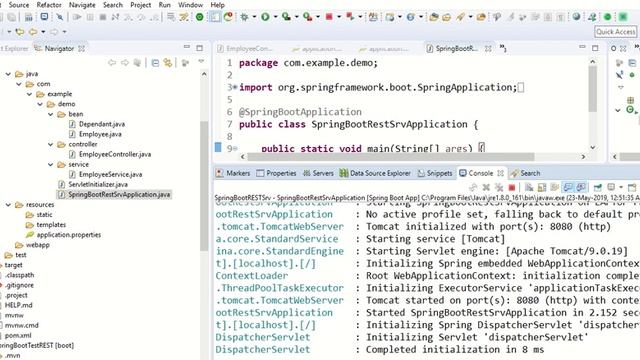640x360 pixels.
Task: Switch to the Data Source Explorer tab
Action: click(x=375, y=173)
